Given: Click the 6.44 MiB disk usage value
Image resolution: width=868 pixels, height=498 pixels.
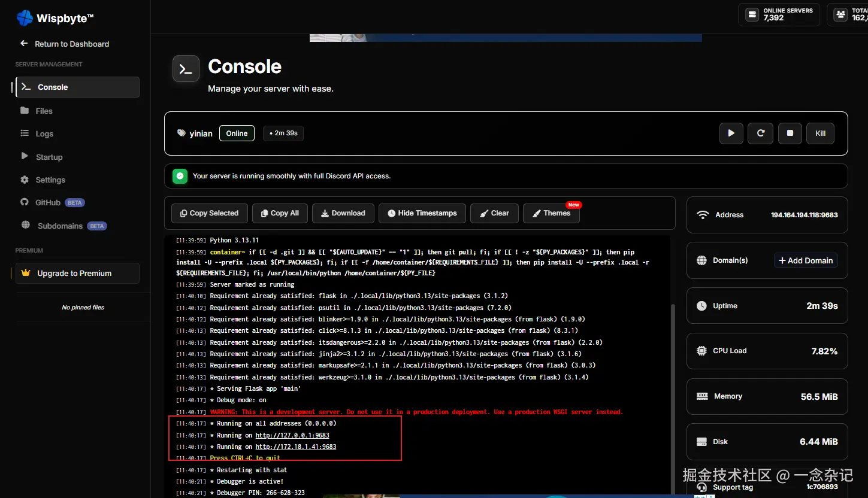Looking at the screenshot, I should pos(819,442).
